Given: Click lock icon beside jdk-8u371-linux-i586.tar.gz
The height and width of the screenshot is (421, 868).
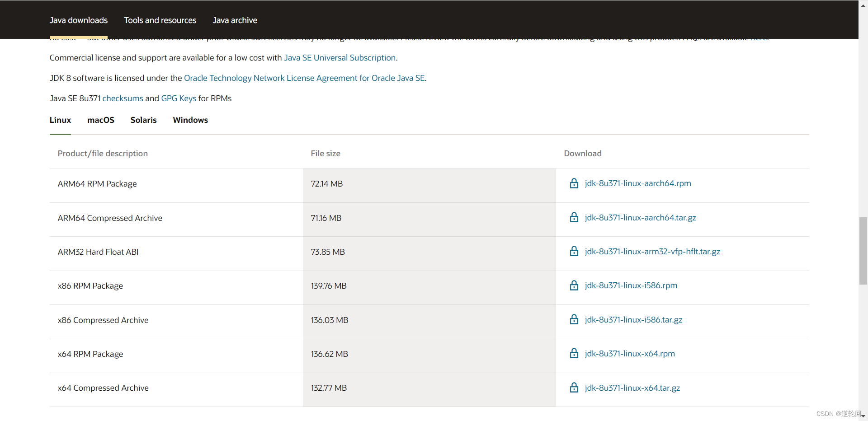Looking at the screenshot, I should pyautogui.click(x=574, y=319).
